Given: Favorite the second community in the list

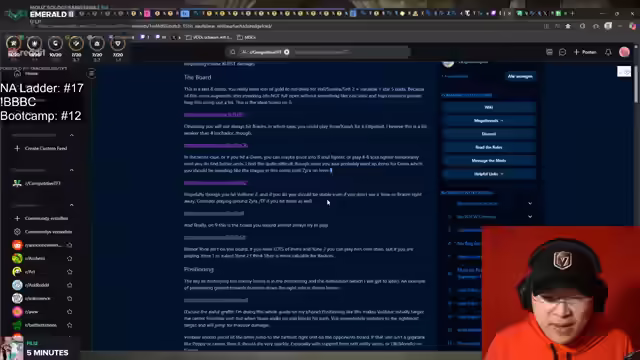Looking at the screenshot, I should tap(69, 258).
